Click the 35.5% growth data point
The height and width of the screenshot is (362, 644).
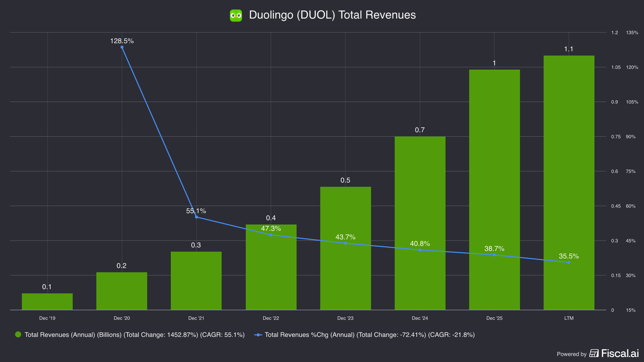[x=569, y=262]
